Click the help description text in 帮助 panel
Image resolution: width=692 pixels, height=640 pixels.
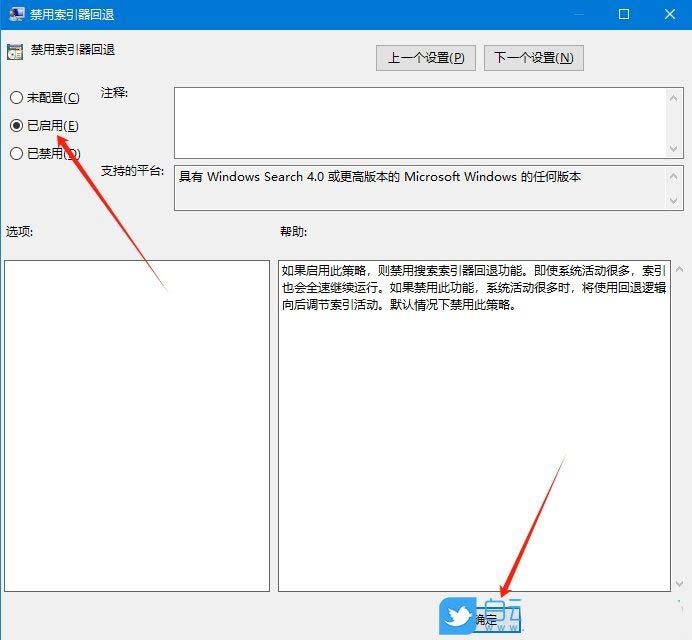point(470,288)
